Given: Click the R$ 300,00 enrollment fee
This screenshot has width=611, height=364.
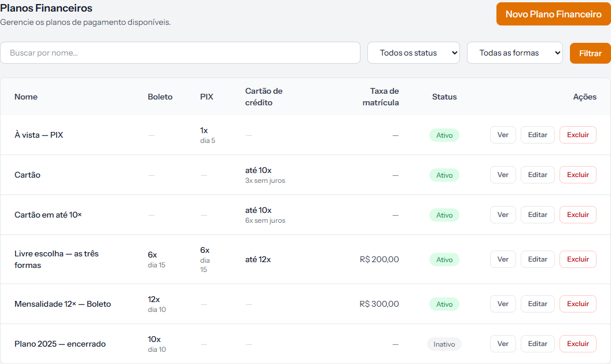Looking at the screenshot, I should point(379,304).
